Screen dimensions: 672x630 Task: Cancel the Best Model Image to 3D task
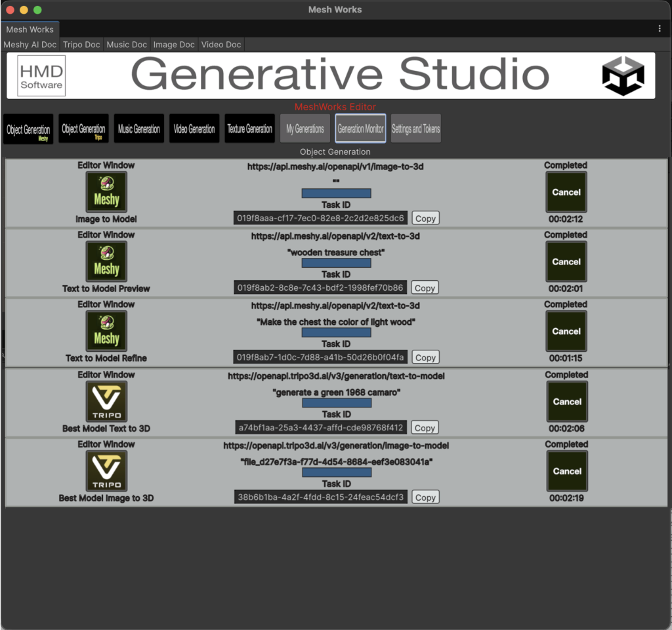567,471
